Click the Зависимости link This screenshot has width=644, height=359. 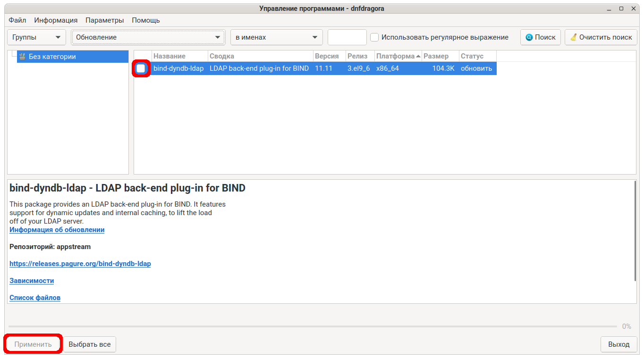pos(32,281)
